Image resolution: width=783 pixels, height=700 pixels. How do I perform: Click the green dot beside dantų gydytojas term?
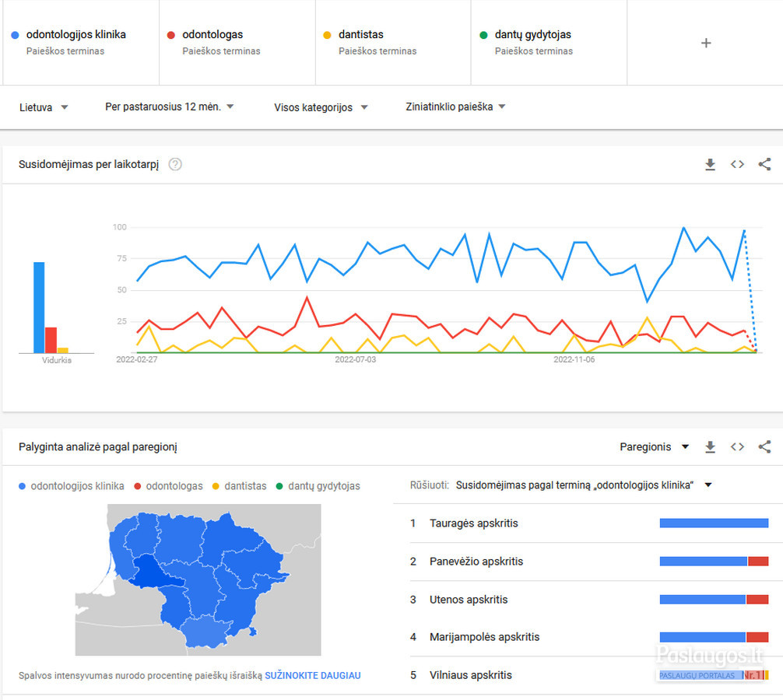[x=483, y=35]
